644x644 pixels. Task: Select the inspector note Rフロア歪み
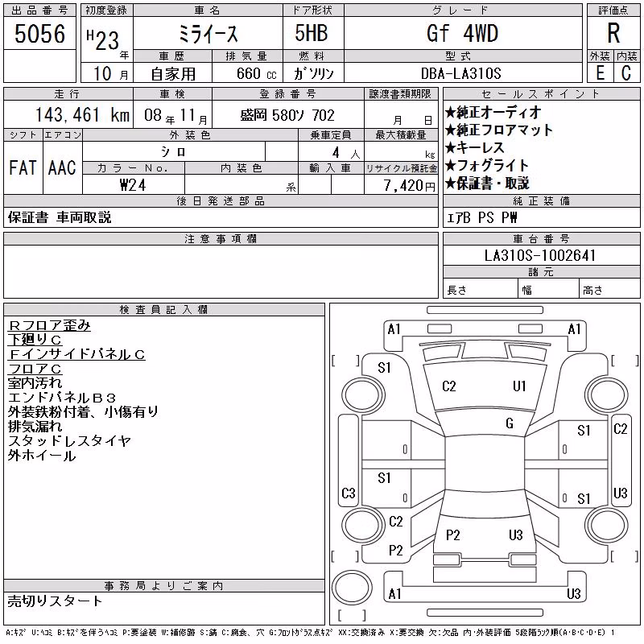pos(49,326)
